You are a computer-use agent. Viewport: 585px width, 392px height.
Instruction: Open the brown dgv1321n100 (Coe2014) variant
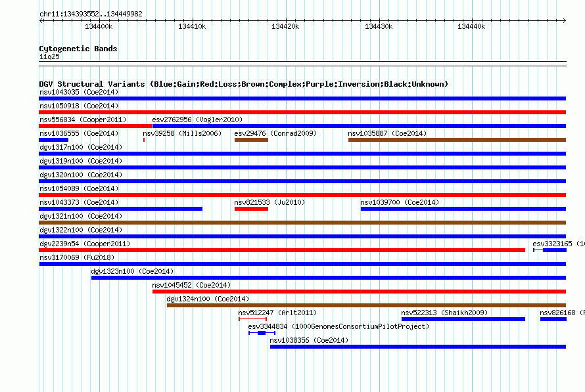302,223
